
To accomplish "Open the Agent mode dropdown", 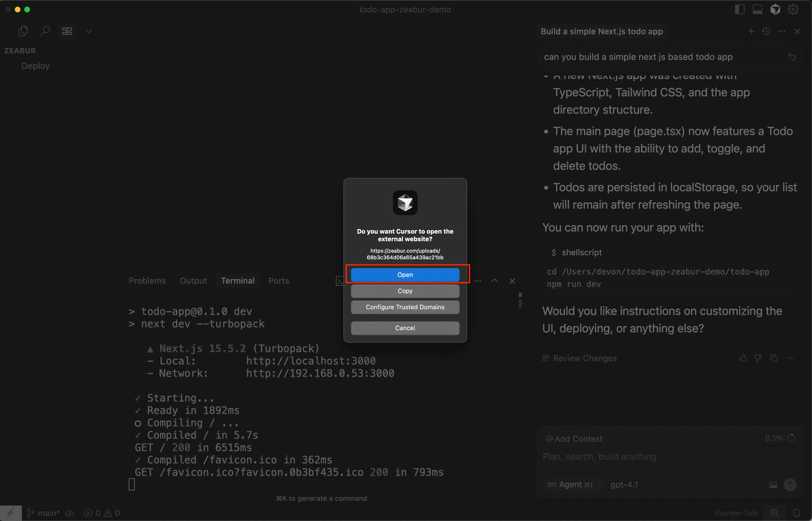I will point(574,484).
